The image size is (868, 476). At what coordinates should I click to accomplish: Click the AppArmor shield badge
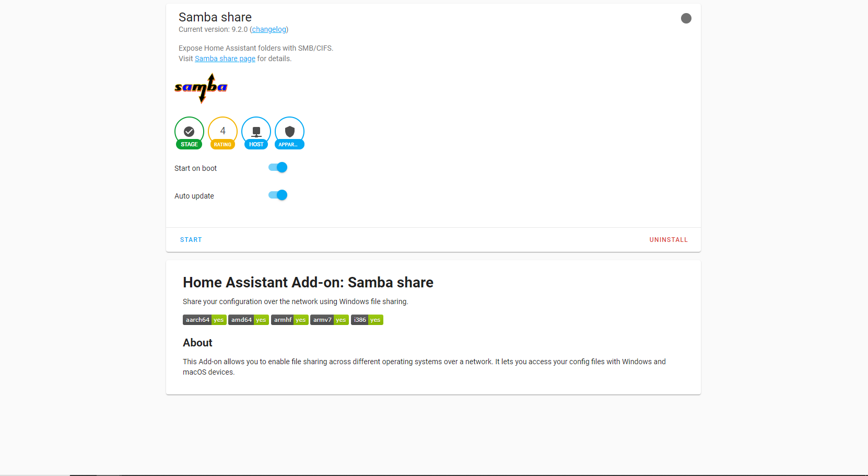click(289, 133)
